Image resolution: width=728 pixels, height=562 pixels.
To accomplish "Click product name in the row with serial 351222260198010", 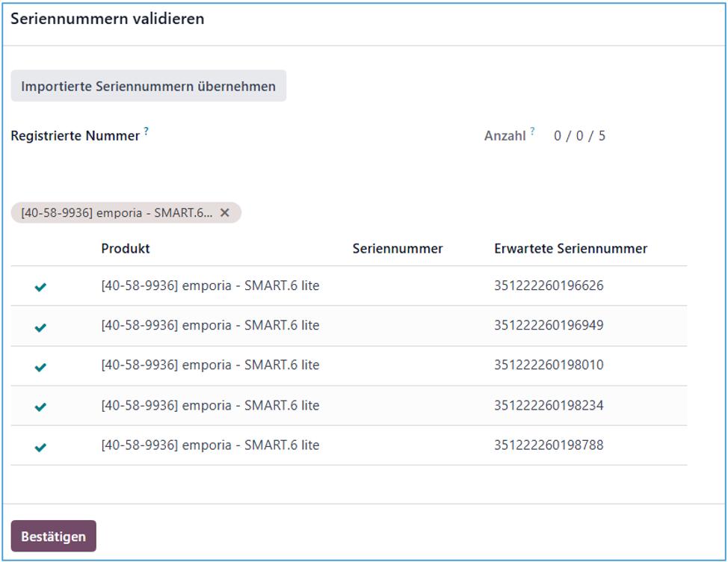I will click(210, 365).
